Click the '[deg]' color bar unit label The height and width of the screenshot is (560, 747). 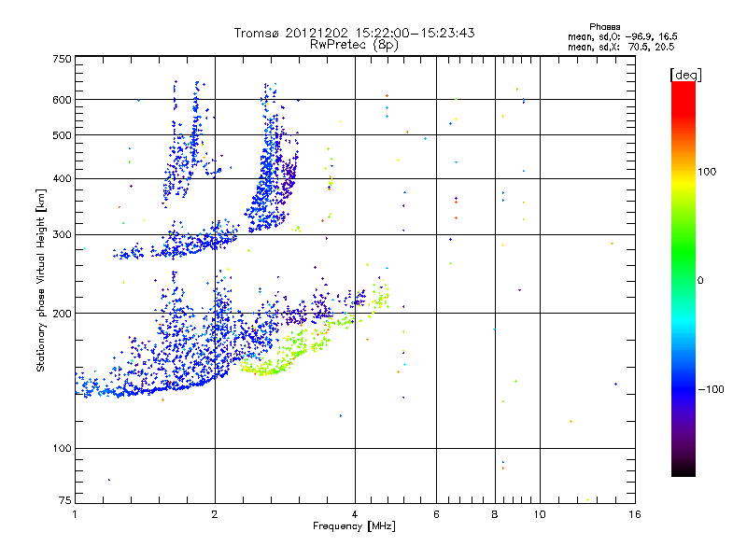pyautogui.click(x=685, y=75)
